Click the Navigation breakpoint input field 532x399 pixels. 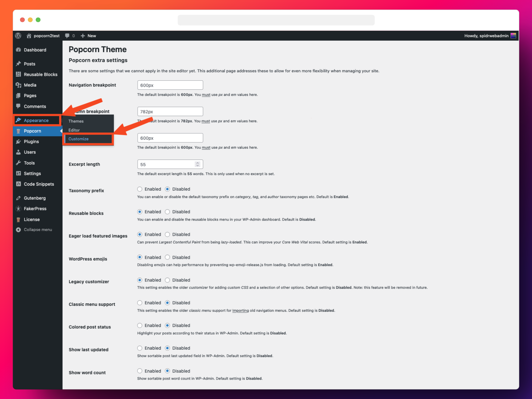(170, 85)
